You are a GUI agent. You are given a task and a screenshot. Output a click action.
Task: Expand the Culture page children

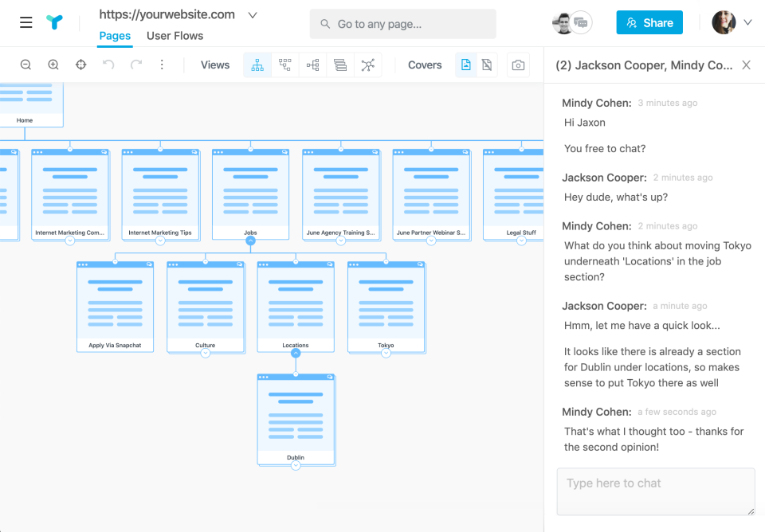206,353
